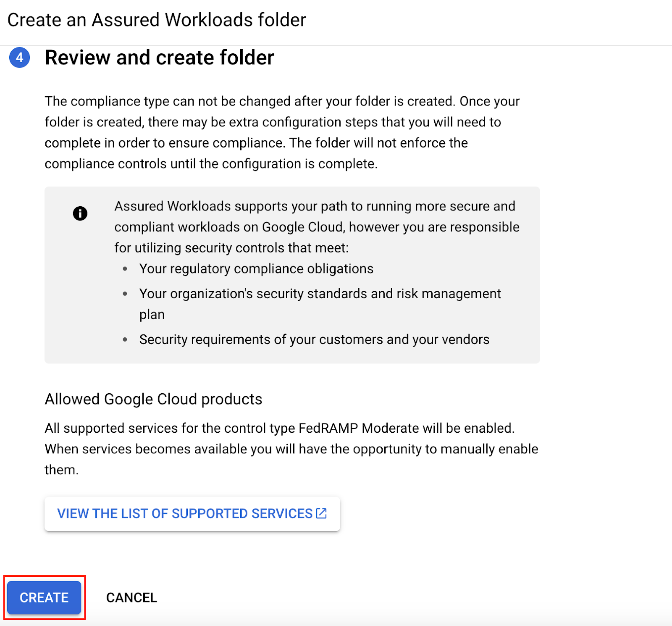
Task: Click the info symbol next to Assured Workloads text
Action: tap(80, 213)
